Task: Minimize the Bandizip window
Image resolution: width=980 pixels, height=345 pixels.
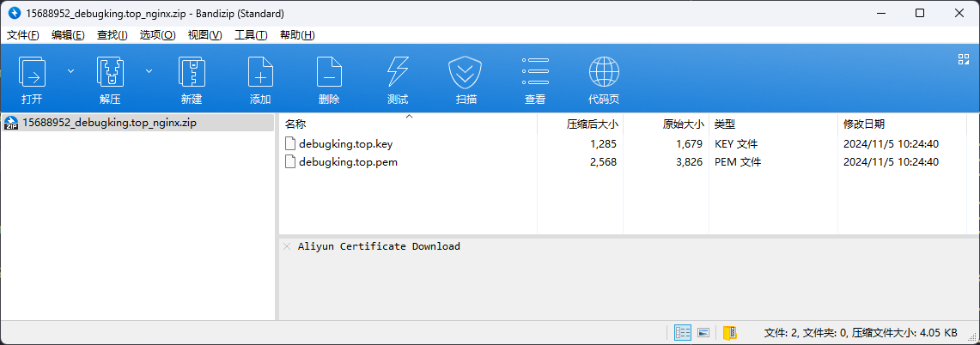Action: (x=882, y=13)
